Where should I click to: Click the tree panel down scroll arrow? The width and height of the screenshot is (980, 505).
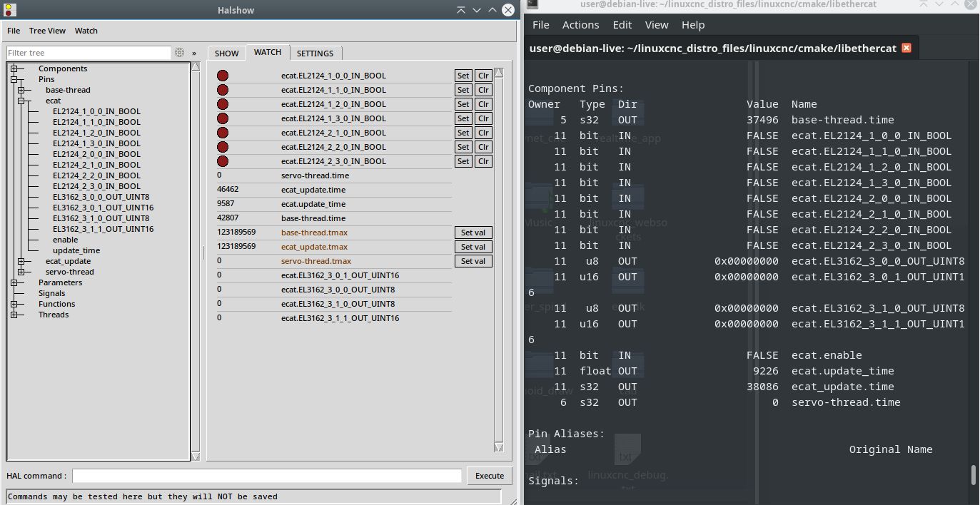click(x=196, y=456)
